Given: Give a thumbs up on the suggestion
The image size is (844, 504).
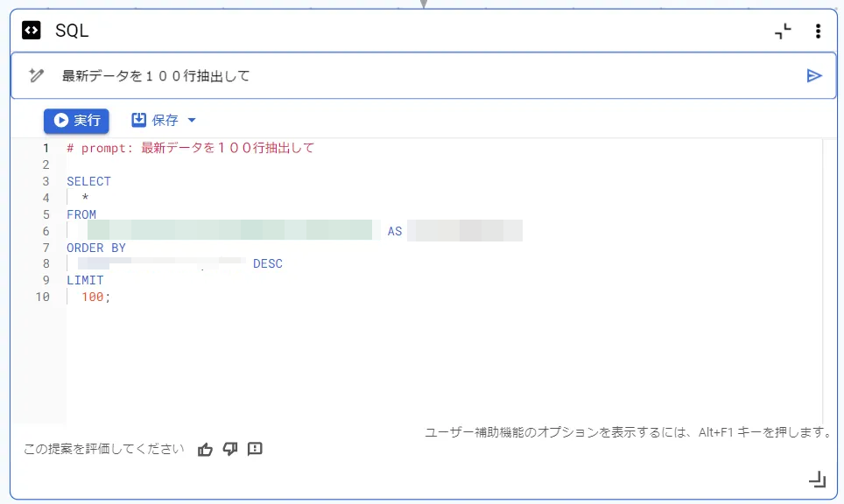Looking at the screenshot, I should (205, 448).
